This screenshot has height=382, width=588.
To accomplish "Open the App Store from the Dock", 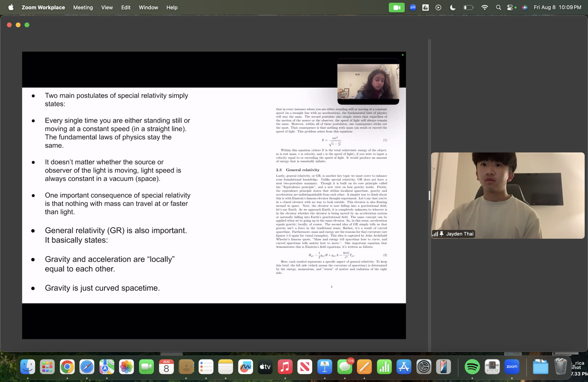I will [x=403, y=367].
